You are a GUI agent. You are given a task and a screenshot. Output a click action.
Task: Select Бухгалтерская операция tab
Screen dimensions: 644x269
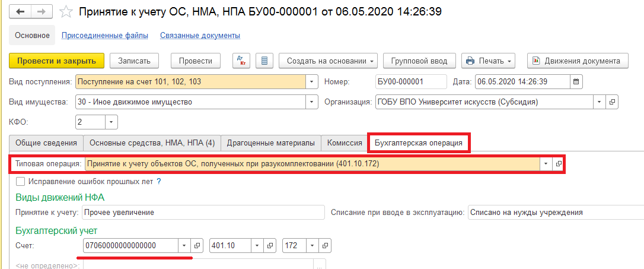[x=419, y=143]
